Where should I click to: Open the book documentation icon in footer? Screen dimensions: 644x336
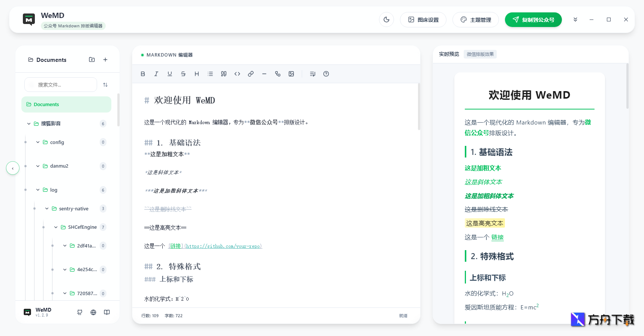click(x=107, y=312)
